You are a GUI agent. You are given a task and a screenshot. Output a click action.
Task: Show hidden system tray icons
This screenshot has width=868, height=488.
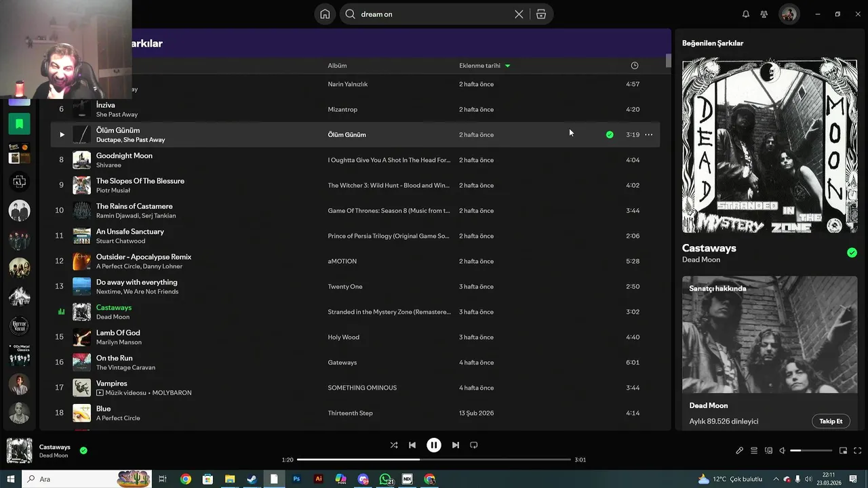[x=776, y=479]
